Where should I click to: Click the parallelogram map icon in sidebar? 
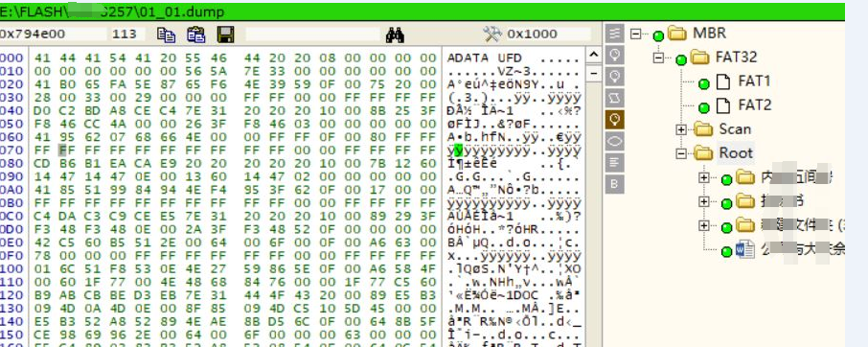pos(614,98)
